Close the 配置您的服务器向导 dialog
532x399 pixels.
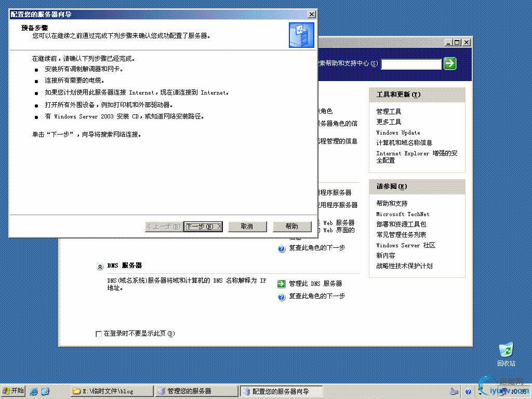pos(312,14)
